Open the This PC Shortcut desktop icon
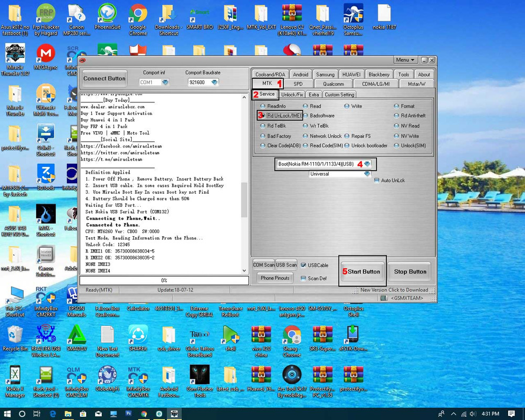The width and height of the screenshot is (525, 420). pos(15,301)
